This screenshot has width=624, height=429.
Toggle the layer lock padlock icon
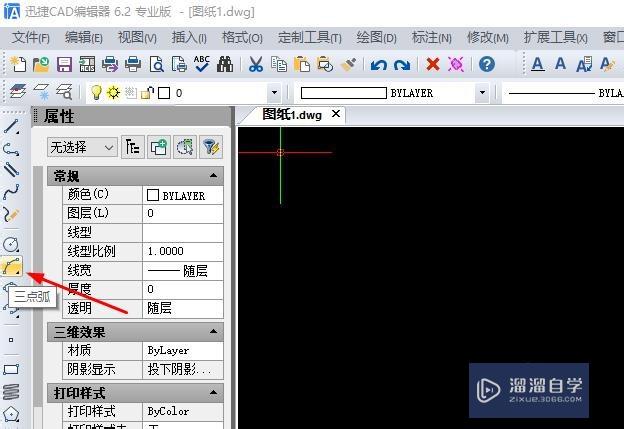coord(148,93)
